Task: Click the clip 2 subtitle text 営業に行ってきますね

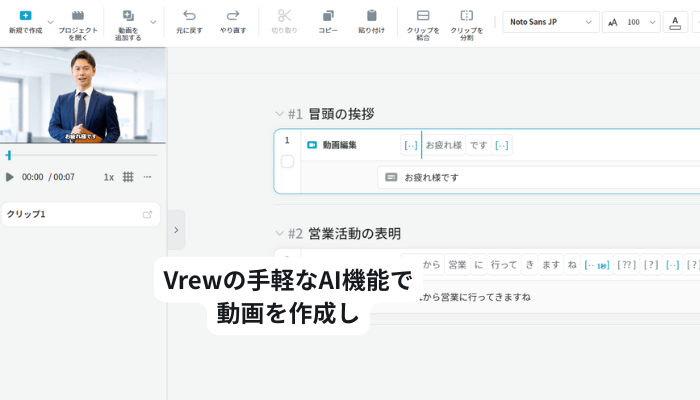Action: [x=486, y=297]
